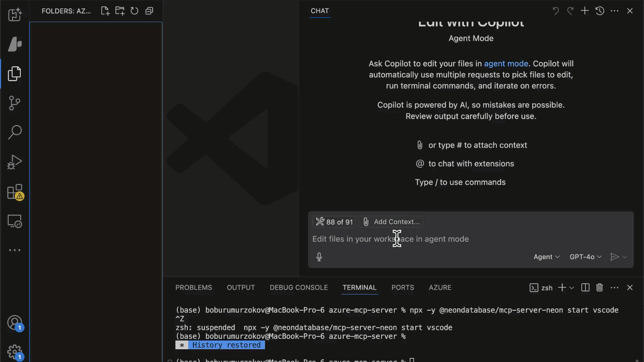Create a new file in the Explorer
Image resolution: width=644 pixels, height=362 pixels.
pyautogui.click(x=105, y=11)
